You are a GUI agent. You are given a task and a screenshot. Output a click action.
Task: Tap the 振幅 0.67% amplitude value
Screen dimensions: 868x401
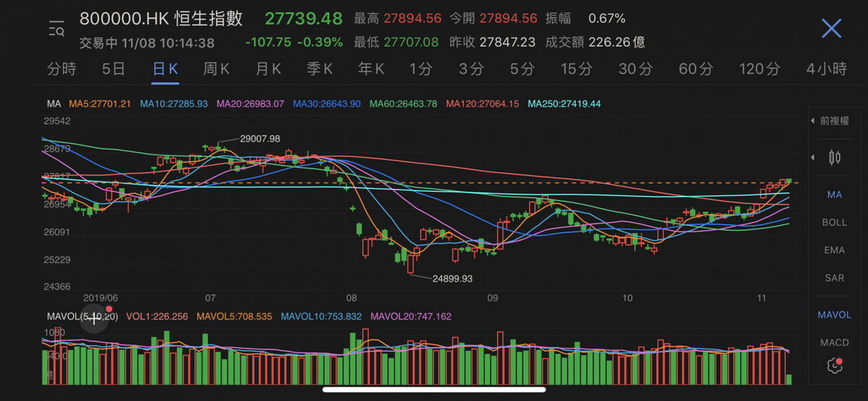(x=584, y=18)
